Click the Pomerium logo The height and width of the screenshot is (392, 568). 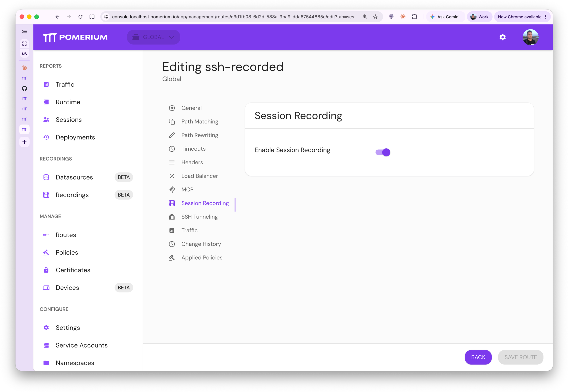(x=75, y=37)
